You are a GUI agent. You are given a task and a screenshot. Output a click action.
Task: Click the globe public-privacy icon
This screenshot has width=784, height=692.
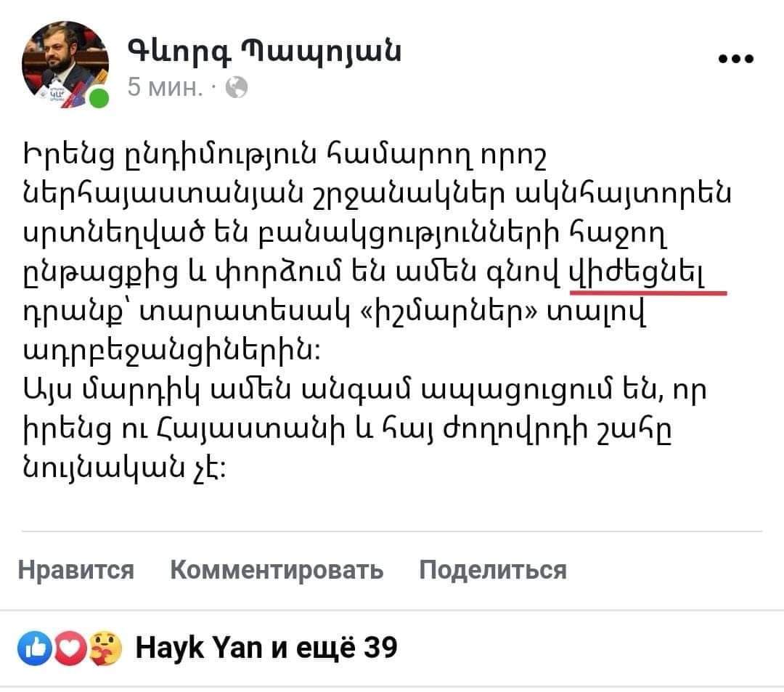click(x=237, y=89)
